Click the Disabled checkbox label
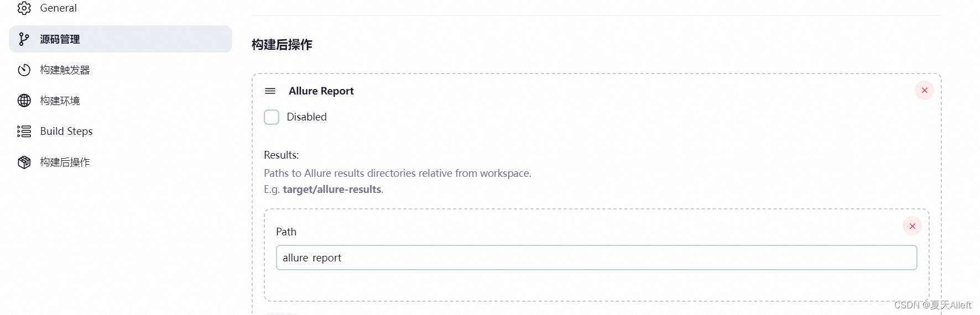This screenshot has width=980, height=315. [306, 117]
